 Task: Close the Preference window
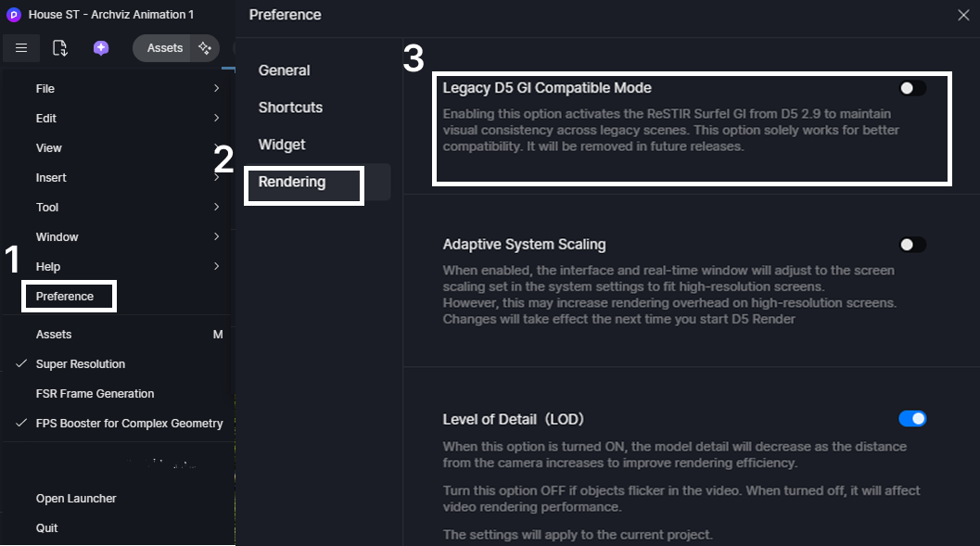(x=963, y=15)
